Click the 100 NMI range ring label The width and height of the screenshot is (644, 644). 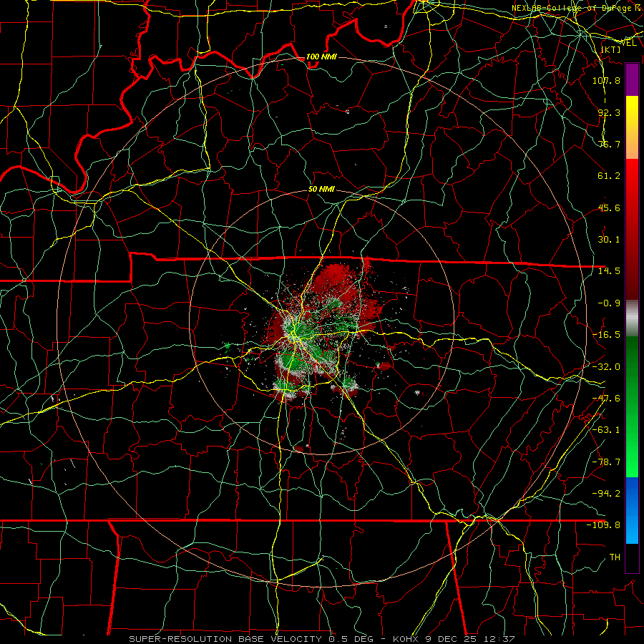tap(321, 57)
